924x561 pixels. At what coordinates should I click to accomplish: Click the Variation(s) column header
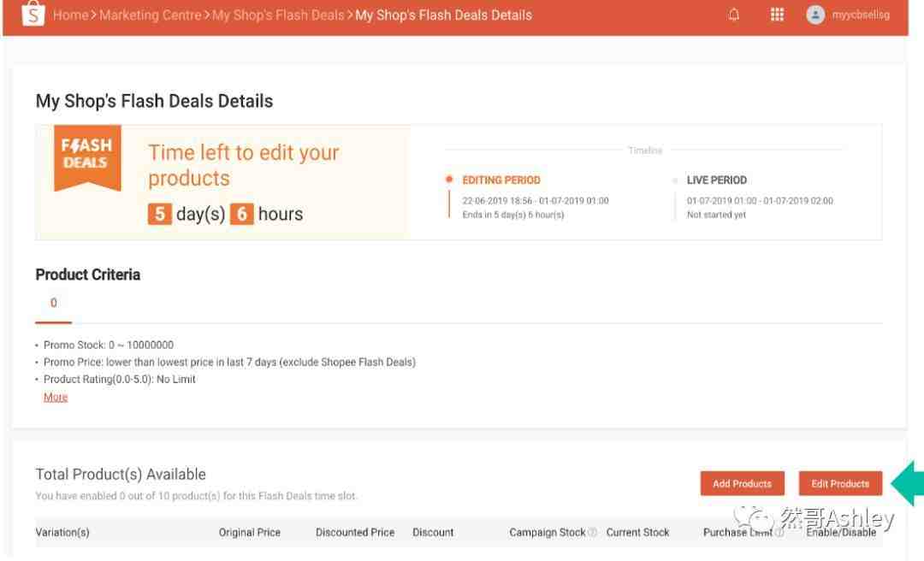[x=62, y=533]
